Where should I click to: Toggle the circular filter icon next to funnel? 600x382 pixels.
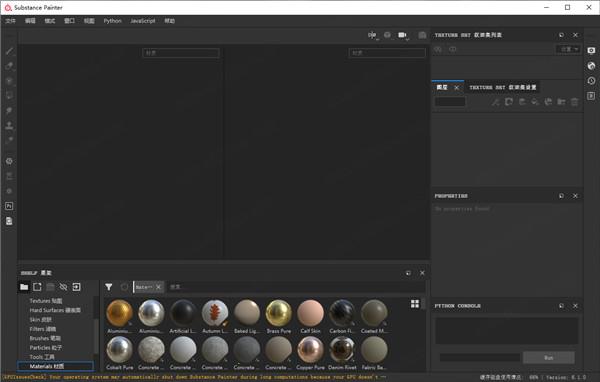pos(124,287)
